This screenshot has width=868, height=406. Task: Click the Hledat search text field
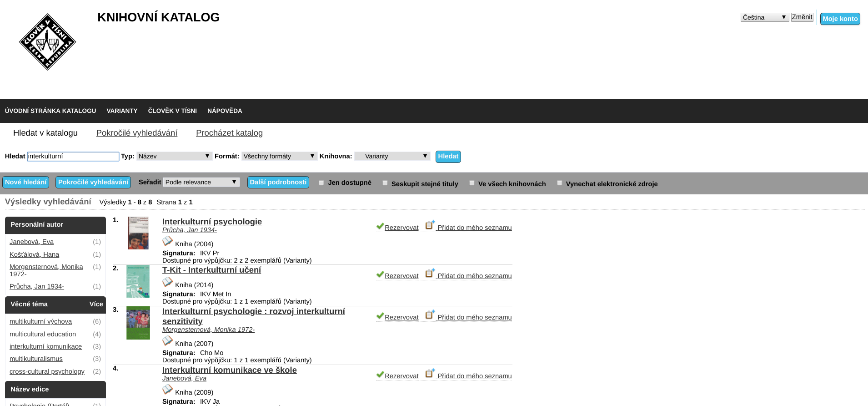coord(73,157)
